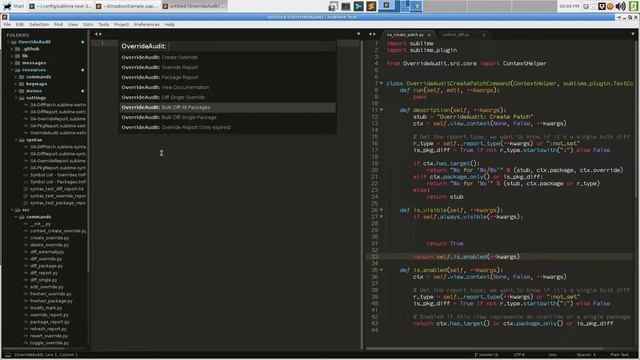640x360 pixels.
Task: Fold description function arrow at line 11
Action: point(382,110)
